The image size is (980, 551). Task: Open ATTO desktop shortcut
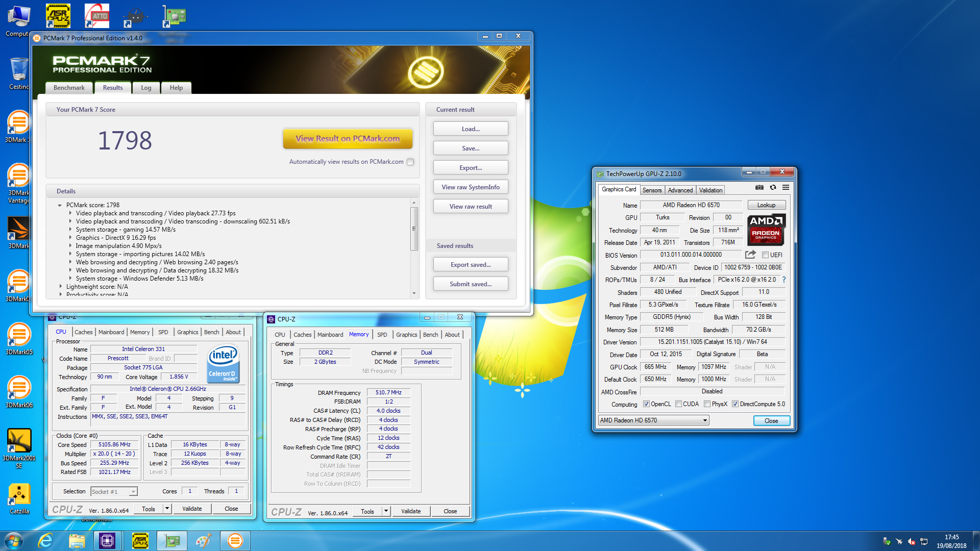click(x=97, y=16)
